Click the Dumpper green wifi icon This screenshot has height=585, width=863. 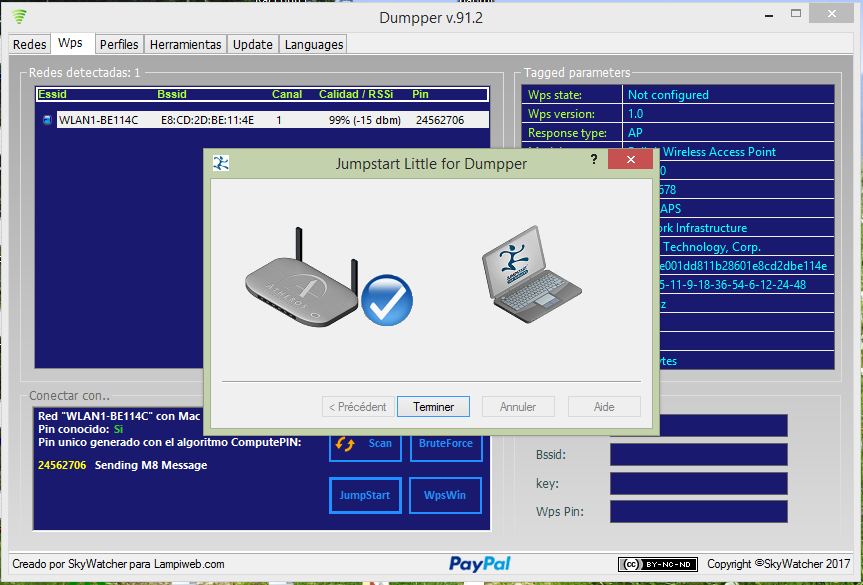point(19,17)
